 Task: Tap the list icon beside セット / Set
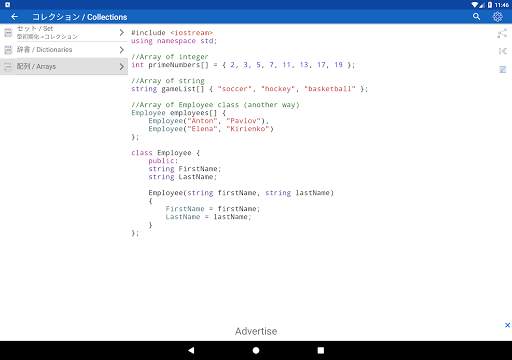point(8,33)
